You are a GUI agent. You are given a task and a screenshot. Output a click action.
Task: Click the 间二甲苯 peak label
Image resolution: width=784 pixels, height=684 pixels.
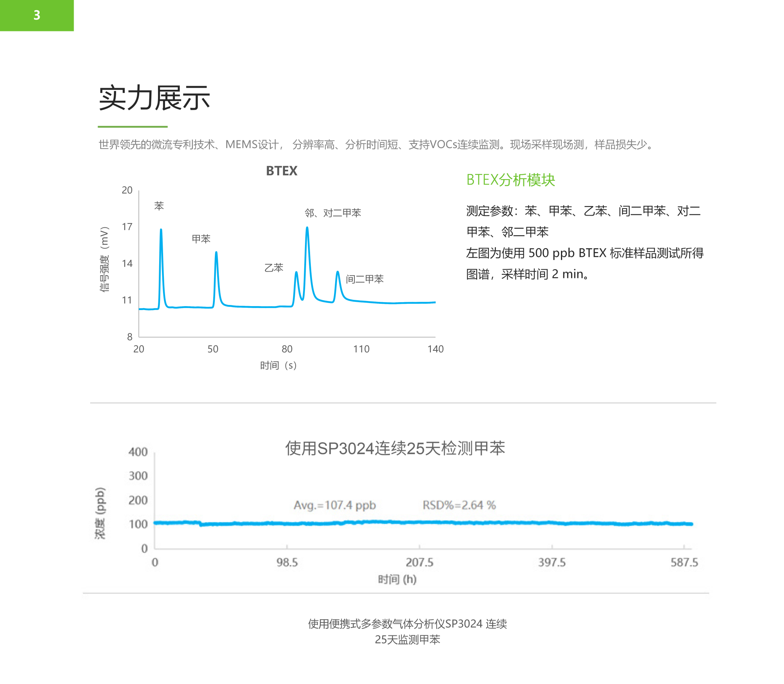pyautogui.click(x=365, y=279)
